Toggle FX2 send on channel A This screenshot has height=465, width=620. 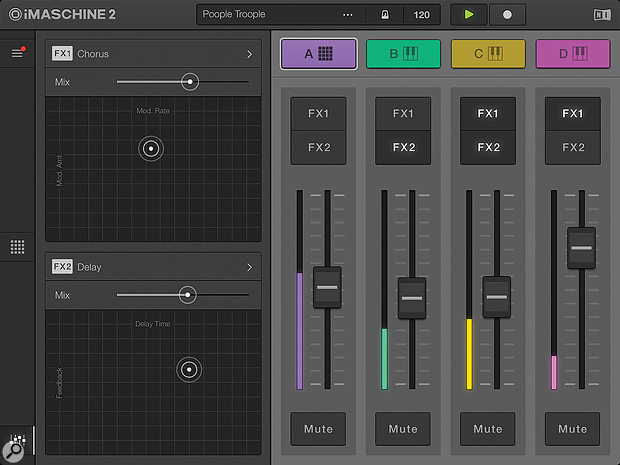coord(318,147)
